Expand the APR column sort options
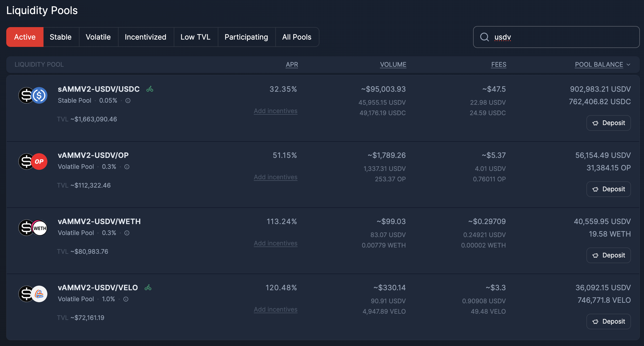This screenshot has width=644, height=346. click(x=292, y=64)
